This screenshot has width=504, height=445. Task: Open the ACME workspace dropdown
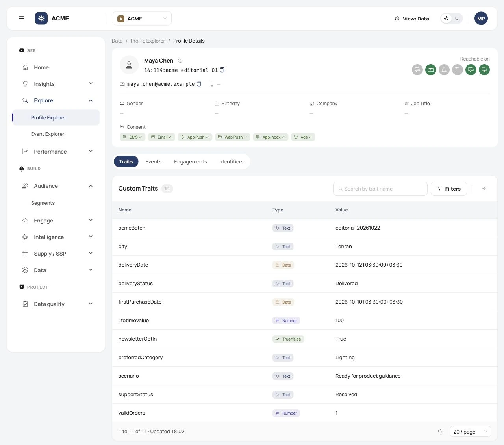[x=142, y=19]
